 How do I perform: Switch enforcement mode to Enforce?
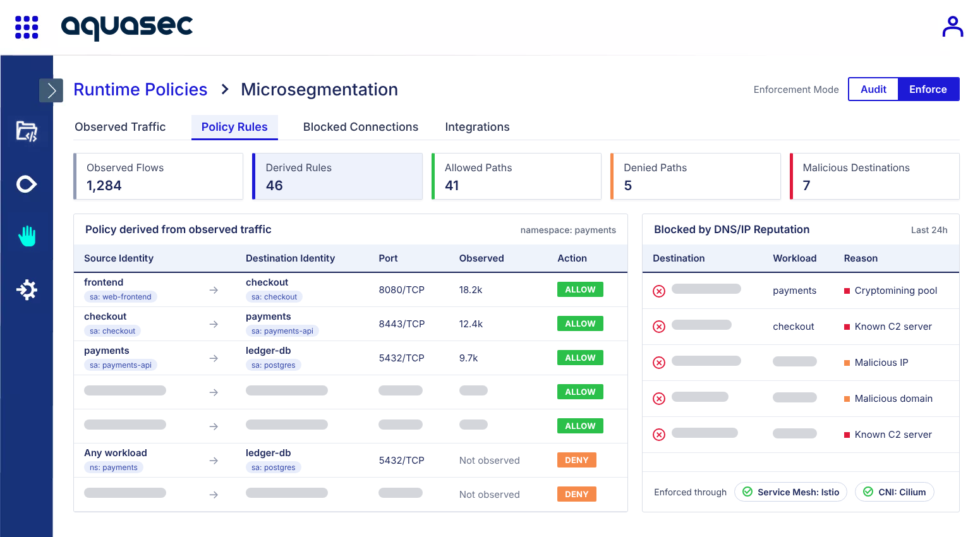coord(928,89)
